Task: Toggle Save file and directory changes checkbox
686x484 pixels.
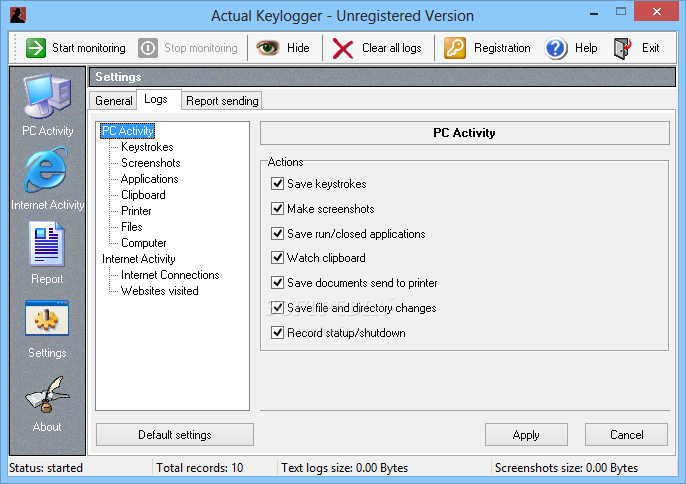Action: (x=277, y=307)
